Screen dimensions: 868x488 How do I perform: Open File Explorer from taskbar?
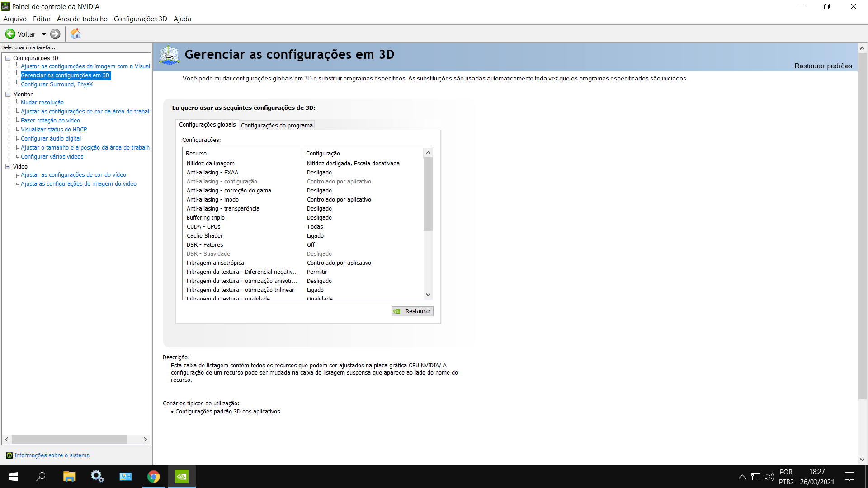(69, 477)
